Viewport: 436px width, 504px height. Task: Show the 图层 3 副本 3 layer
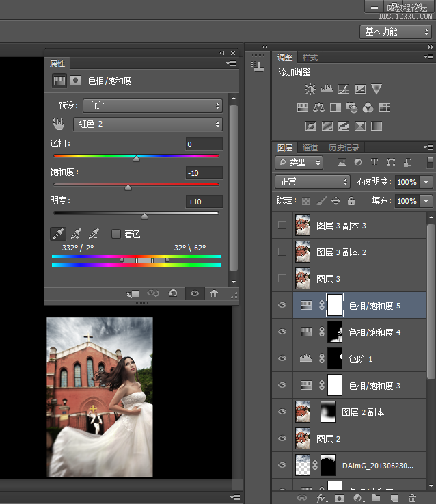click(282, 225)
